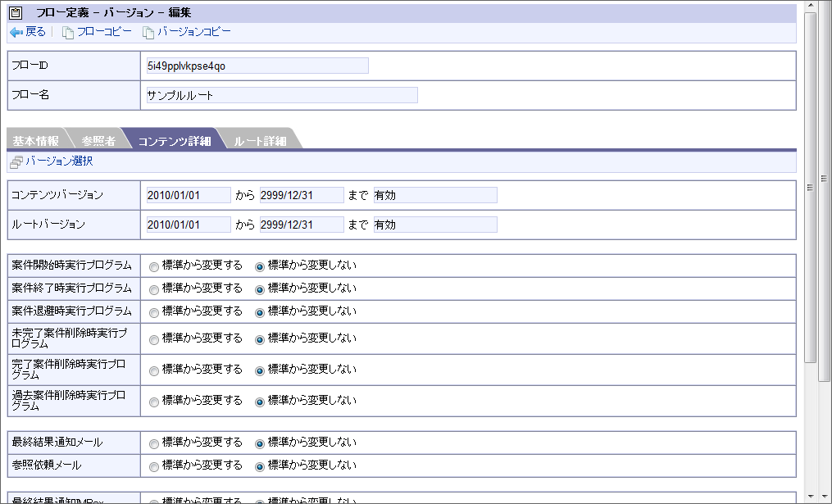Click the ルートバージョン start date 2010/01/01 field
Viewport: 832px width, 504px height.
click(x=189, y=225)
